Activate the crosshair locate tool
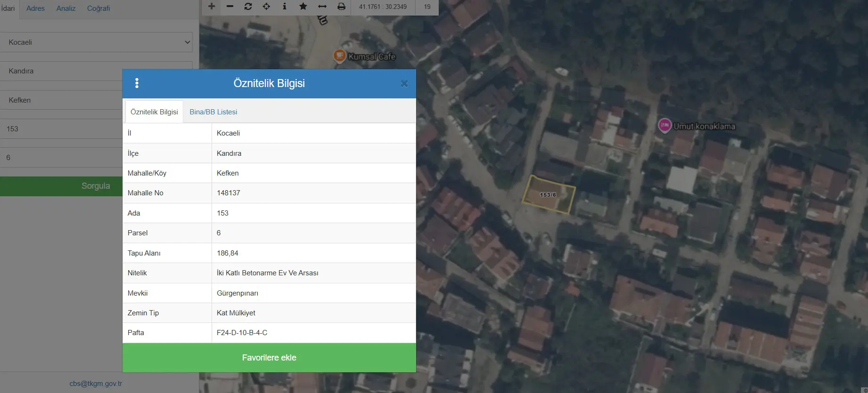The width and height of the screenshot is (868, 393). [266, 7]
